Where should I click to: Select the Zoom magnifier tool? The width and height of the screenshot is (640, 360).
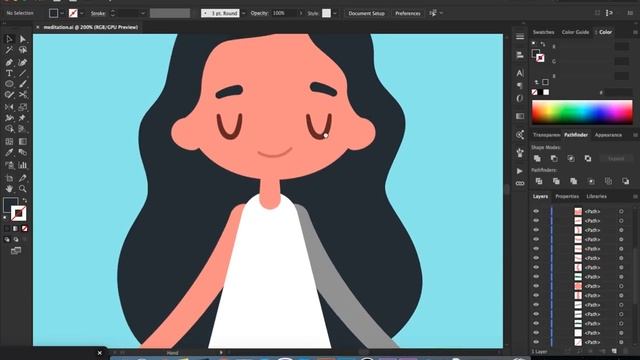pos(22,189)
